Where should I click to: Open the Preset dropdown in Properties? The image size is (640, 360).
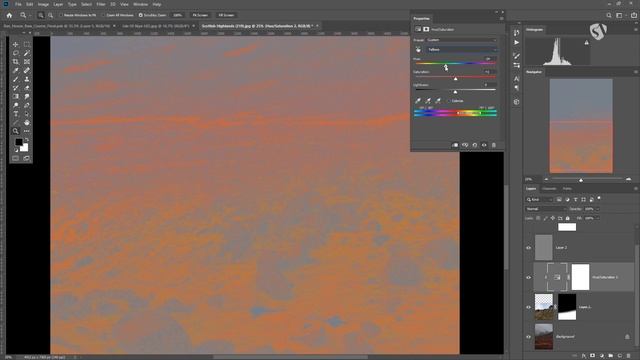462,40
